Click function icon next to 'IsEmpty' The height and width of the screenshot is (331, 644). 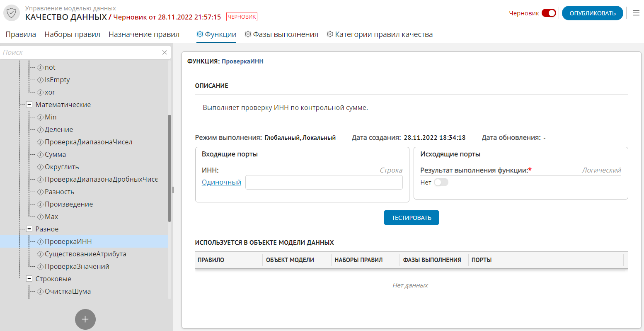[x=40, y=80]
